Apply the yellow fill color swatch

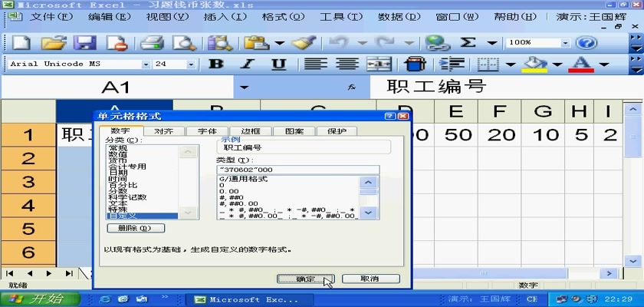pos(535,64)
